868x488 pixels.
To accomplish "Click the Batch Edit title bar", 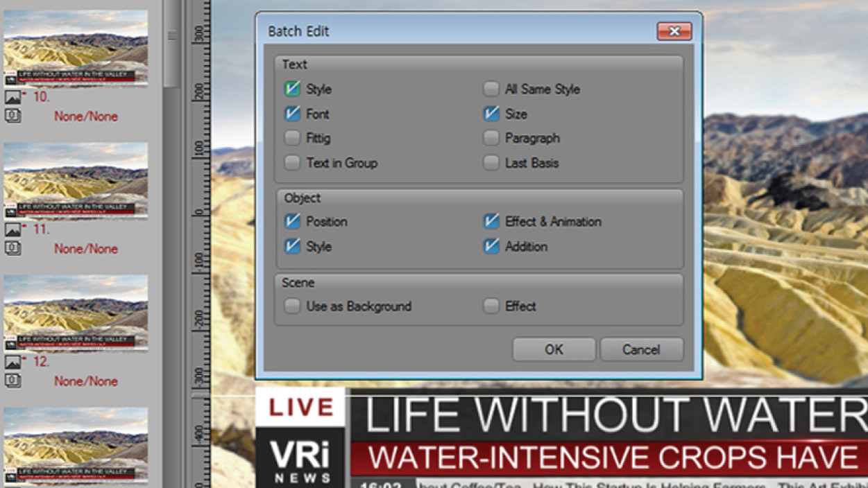I will click(x=458, y=31).
